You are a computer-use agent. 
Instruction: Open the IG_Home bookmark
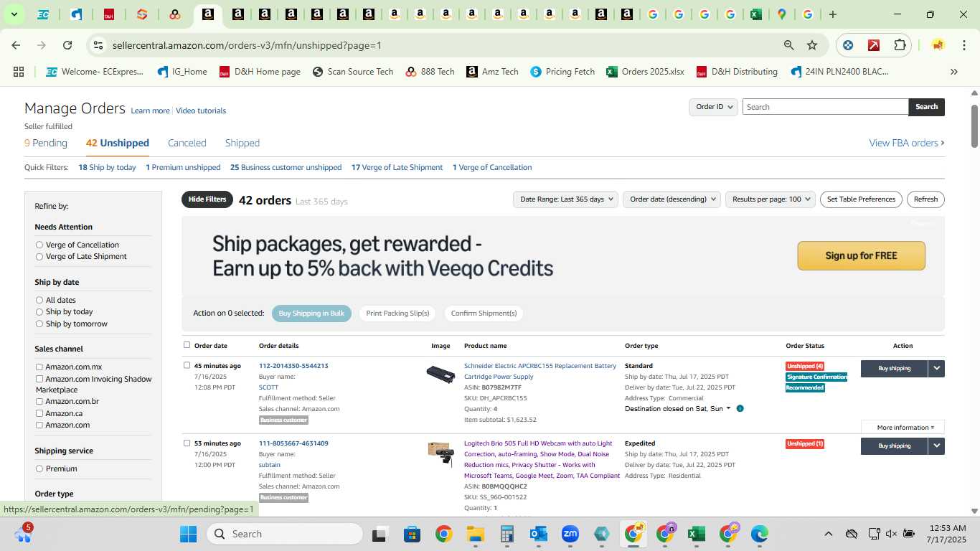click(x=182, y=72)
